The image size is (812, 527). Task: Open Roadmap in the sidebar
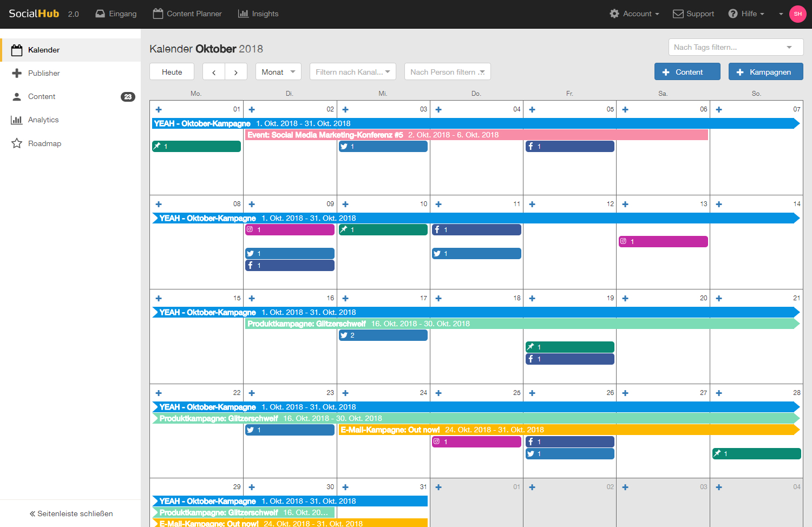[x=70, y=143]
